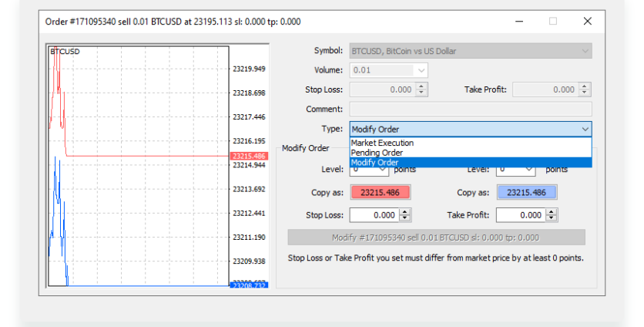The height and width of the screenshot is (327, 644).
Task: Increase Stop Loss in Modify Order section
Action: tap(405, 212)
